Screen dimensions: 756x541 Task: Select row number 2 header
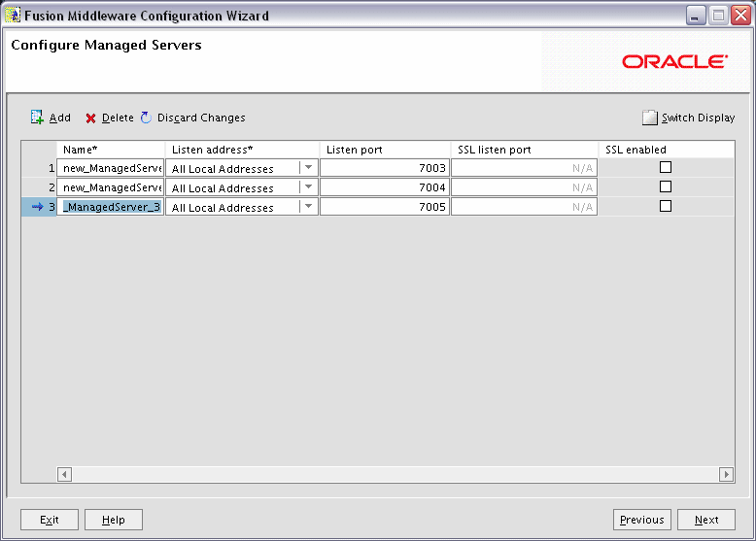[39, 186]
